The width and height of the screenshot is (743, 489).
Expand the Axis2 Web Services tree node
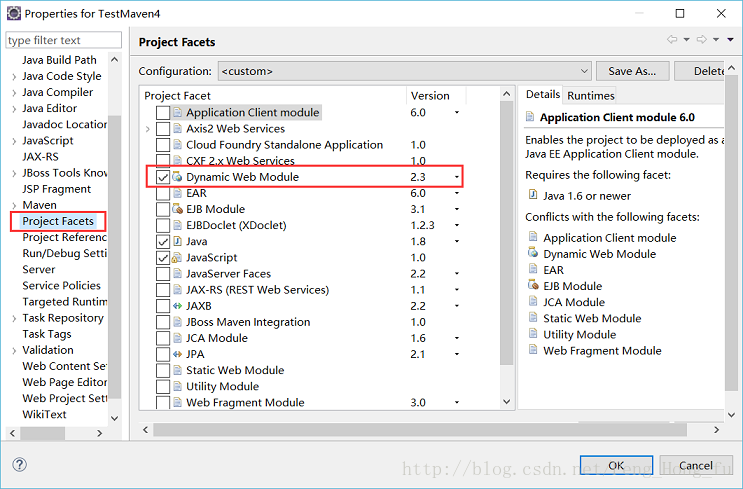(148, 129)
